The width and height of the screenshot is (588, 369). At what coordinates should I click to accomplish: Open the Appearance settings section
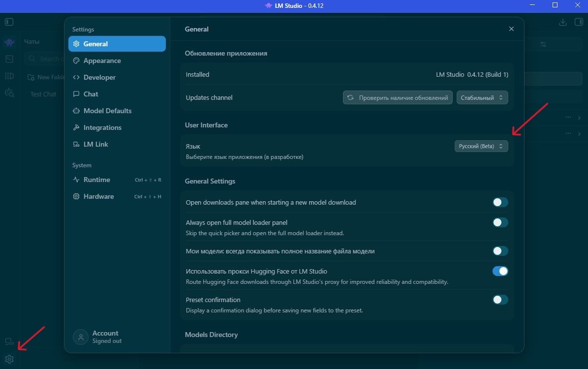tap(117, 61)
